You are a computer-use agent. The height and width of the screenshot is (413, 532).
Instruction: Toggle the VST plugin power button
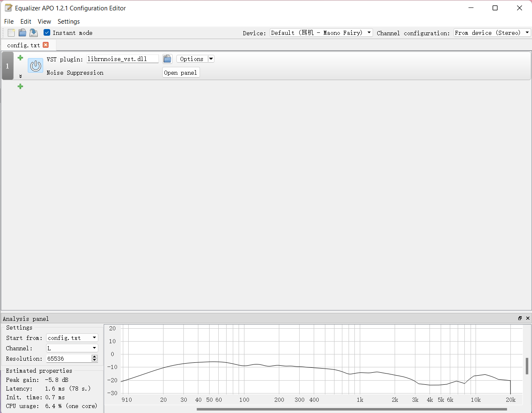(36, 66)
